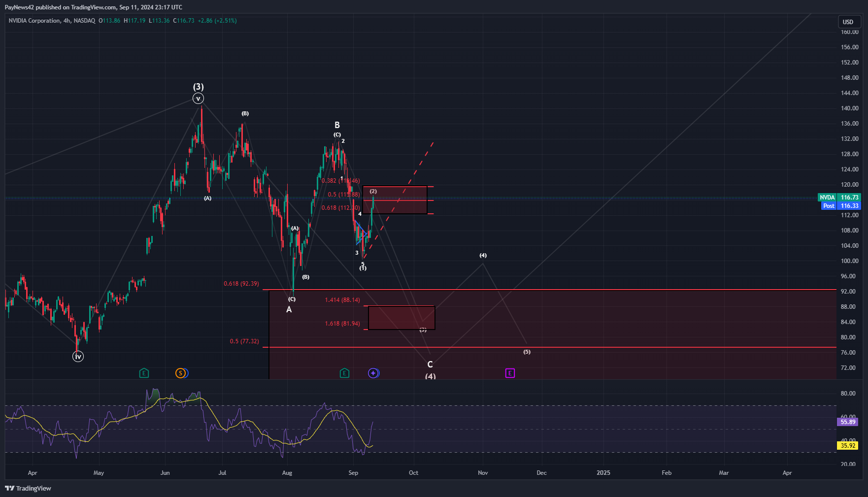This screenshot has height=497, width=868.
Task: Click the circled v wave label
Action: click(x=198, y=99)
